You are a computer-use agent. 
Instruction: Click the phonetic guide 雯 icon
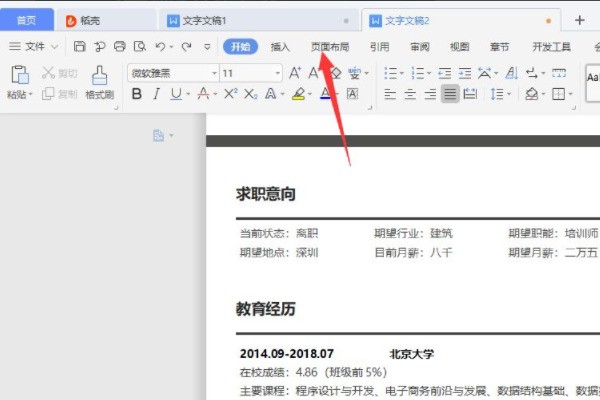tap(354, 73)
